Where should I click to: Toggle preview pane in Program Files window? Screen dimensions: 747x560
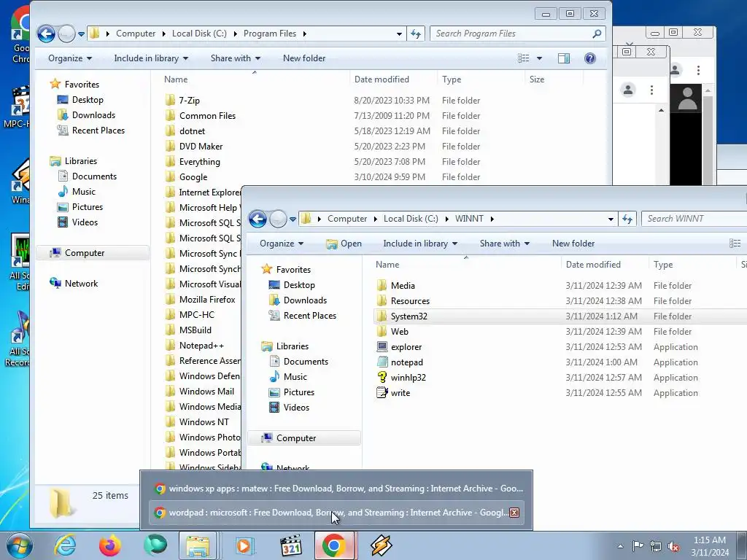[x=564, y=58]
